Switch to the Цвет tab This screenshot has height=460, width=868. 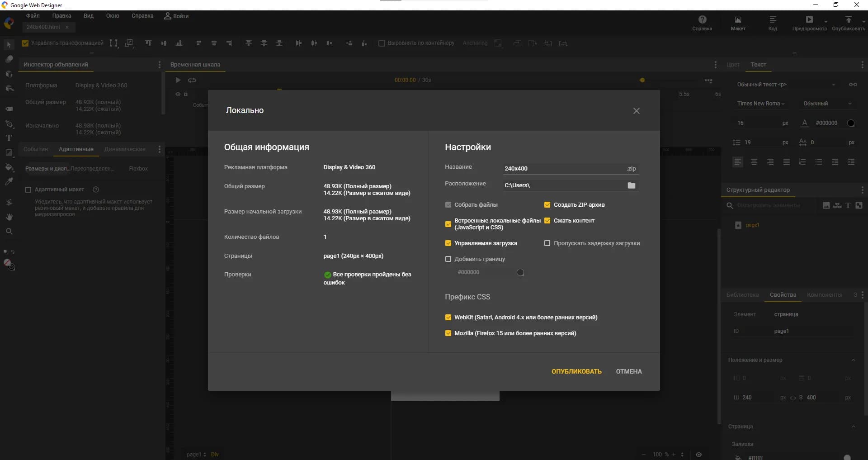(x=733, y=65)
